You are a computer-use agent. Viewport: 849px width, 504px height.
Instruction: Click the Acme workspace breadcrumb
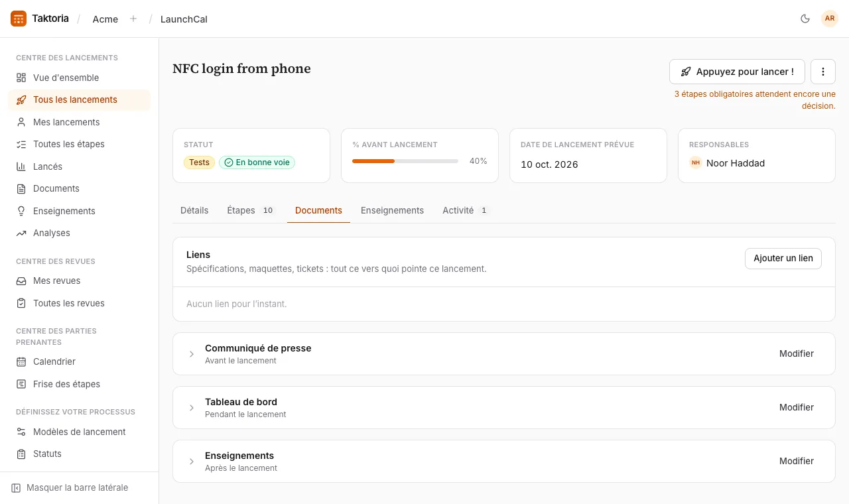point(105,19)
